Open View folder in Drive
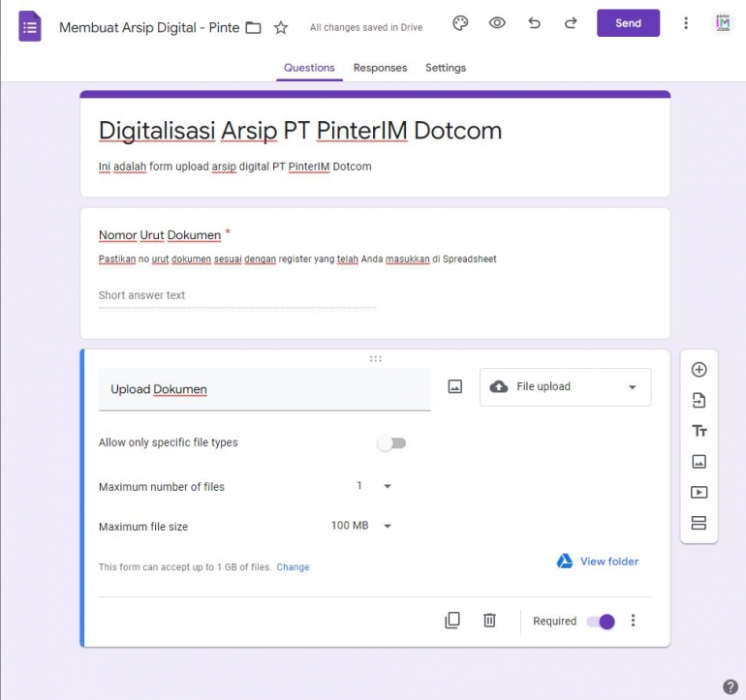Viewport: 746px width, 700px height. pos(598,562)
